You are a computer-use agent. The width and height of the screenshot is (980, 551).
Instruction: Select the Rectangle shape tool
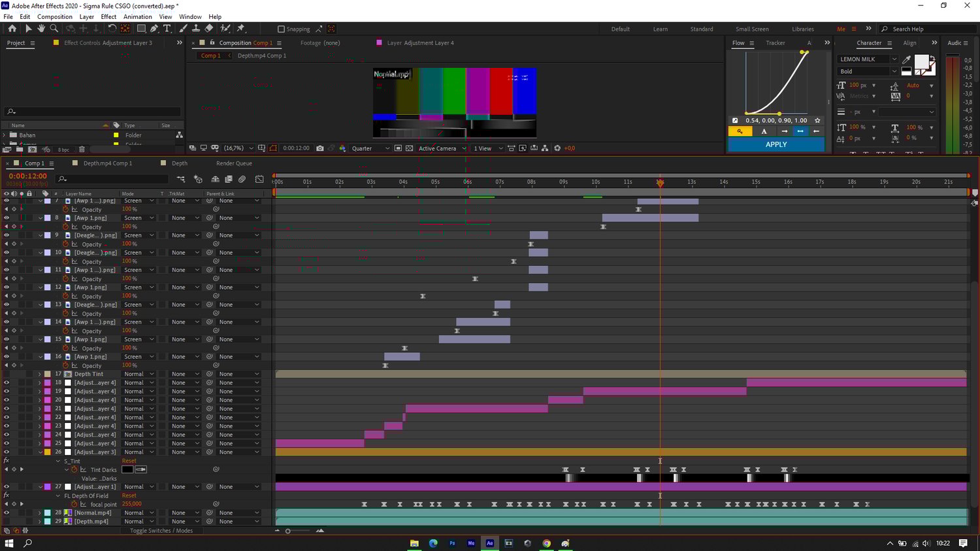point(140,29)
